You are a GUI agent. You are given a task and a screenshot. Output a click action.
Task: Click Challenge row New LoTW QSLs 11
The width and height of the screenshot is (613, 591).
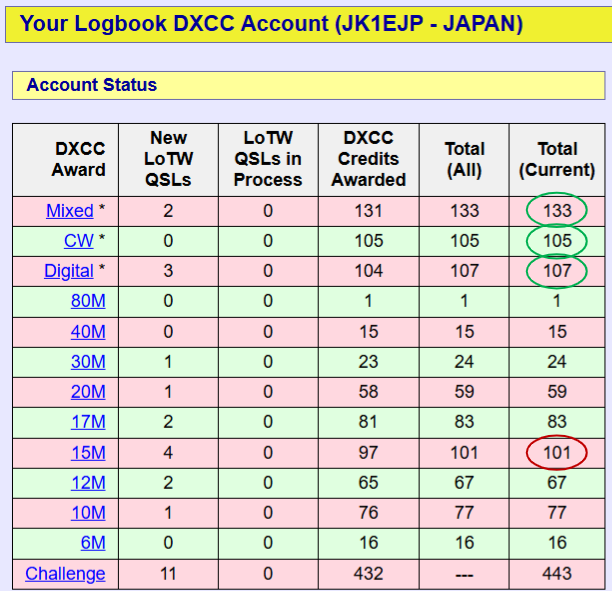click(168, 574)
